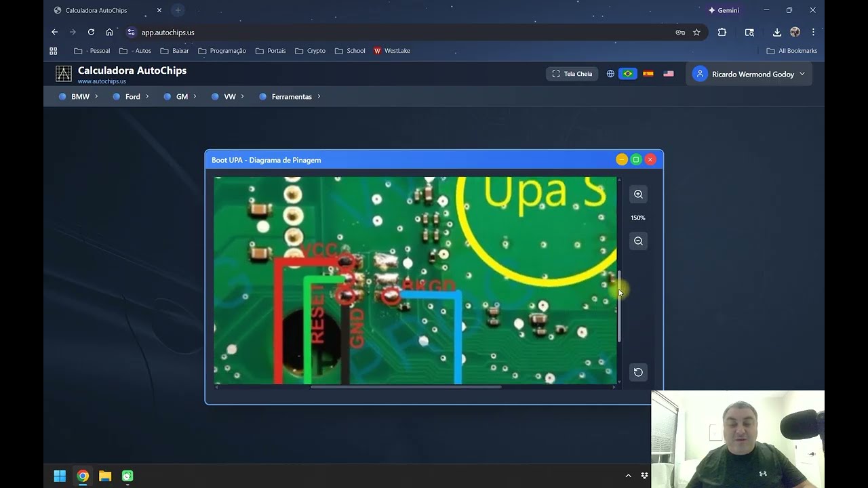Maximize the Boot UPA dialog

636,159
